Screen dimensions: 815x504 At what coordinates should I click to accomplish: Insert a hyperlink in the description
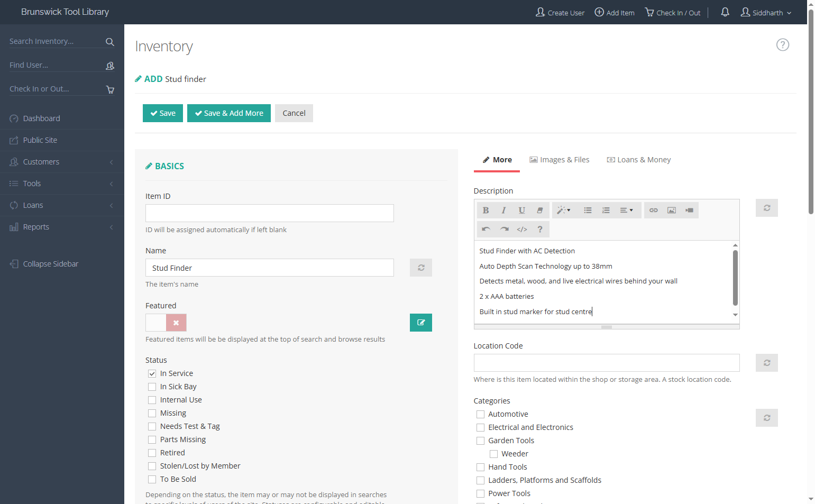coord(654,210)
